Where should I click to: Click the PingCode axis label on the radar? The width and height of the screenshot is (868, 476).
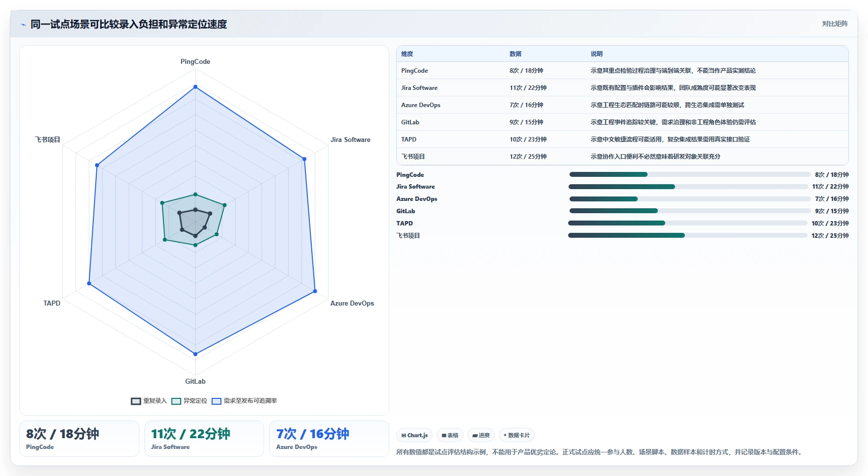tap(195, 61)
